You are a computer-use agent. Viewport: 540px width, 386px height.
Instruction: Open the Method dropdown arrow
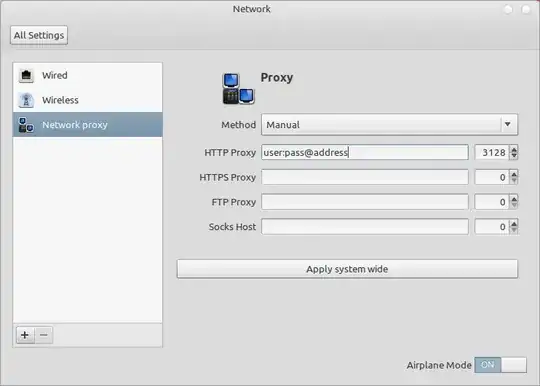[508, 124]
